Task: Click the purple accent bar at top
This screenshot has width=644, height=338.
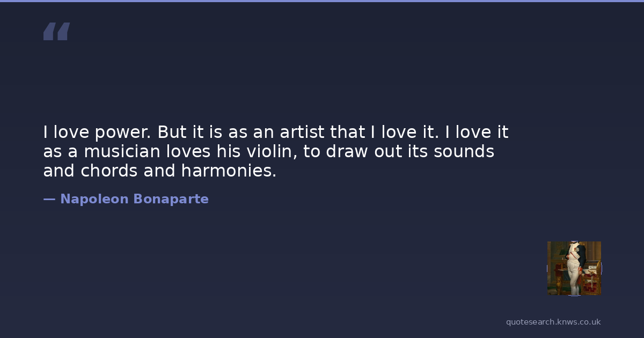Action: [x=322, y=1]
